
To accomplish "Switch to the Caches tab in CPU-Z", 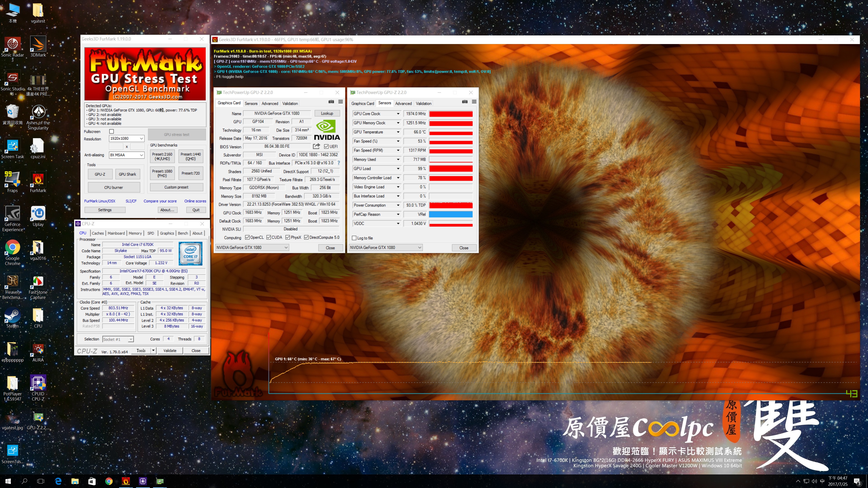I will point(98,233).
